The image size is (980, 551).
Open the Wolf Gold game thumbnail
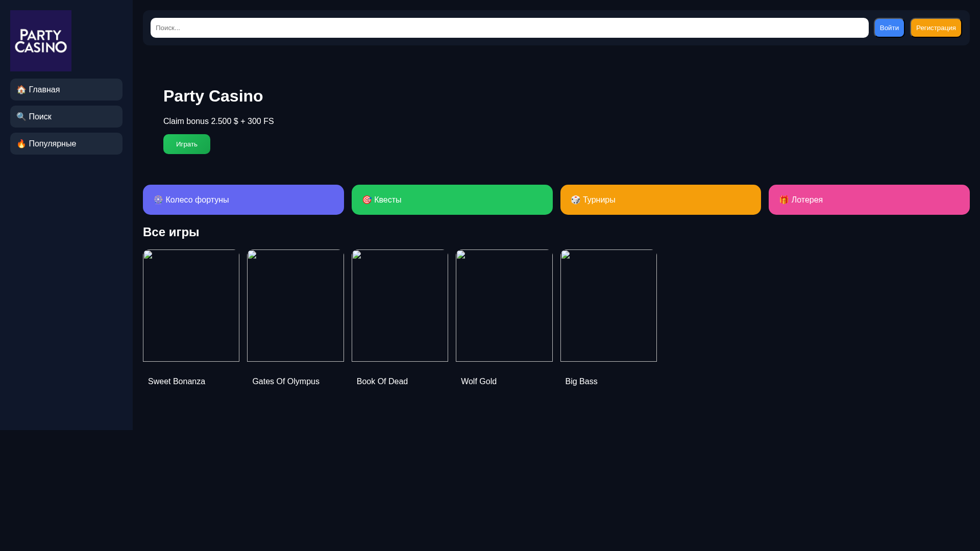pos(504,306)
